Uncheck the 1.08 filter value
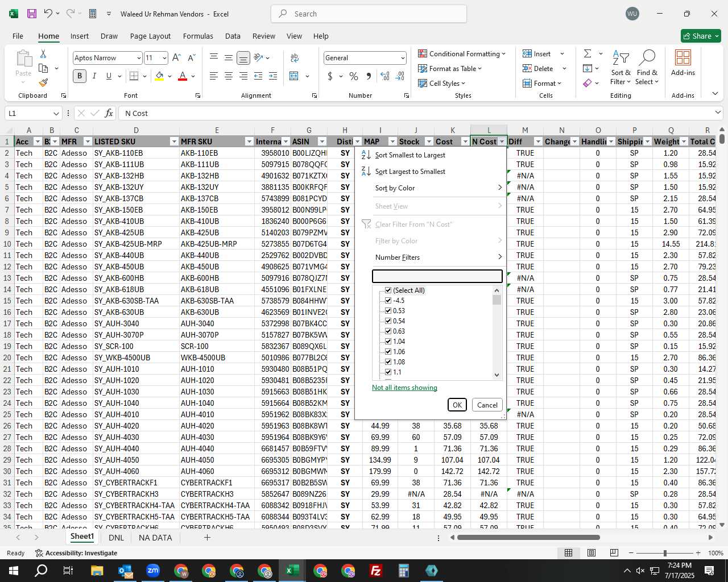The height and width of the screenshot is (582, 728). tap(388, 361)
